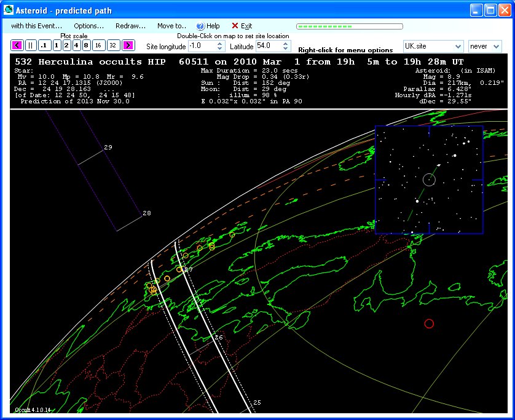Click the magenta previous-event left arrow
The width and height of the screenshot is (515, 420).
[17, 45]
